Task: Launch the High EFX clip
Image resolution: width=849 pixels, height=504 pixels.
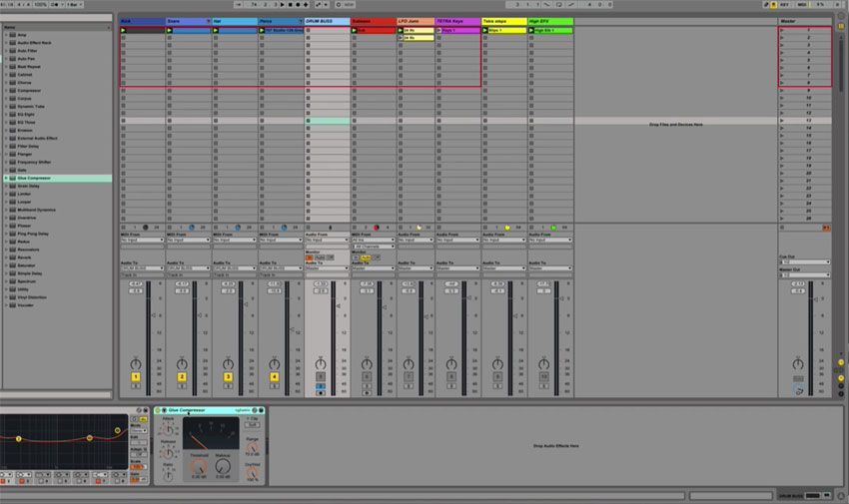Action: (x=531, y=30)
